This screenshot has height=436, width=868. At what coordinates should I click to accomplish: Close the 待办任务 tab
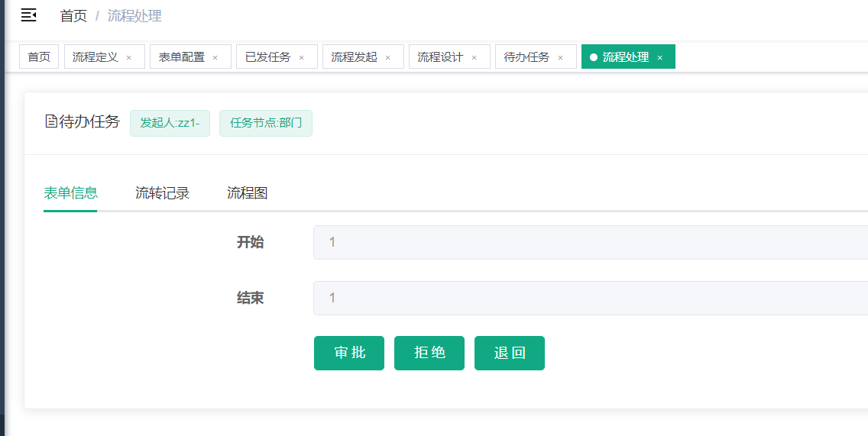click(x=561, y=57)
